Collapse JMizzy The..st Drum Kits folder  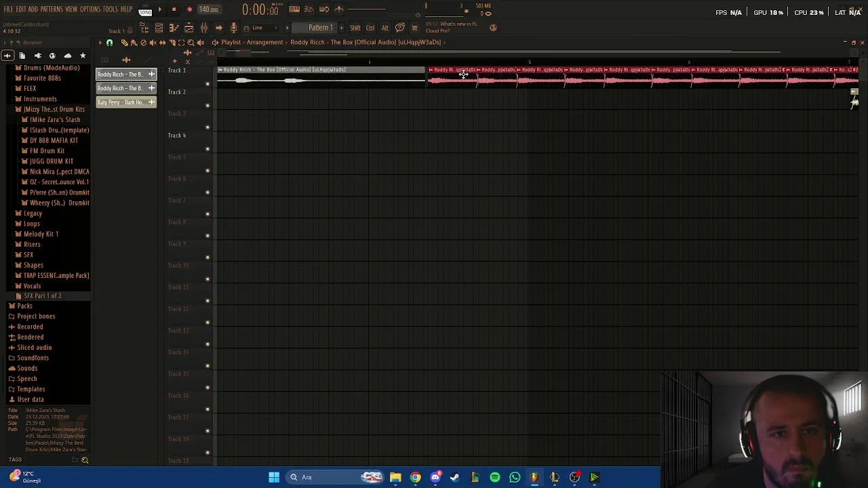point(54,109)
